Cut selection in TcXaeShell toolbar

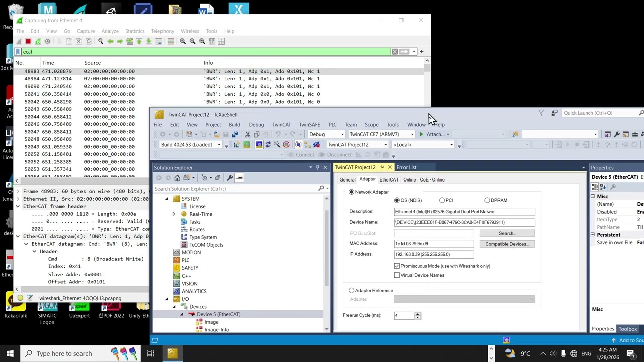247,134
